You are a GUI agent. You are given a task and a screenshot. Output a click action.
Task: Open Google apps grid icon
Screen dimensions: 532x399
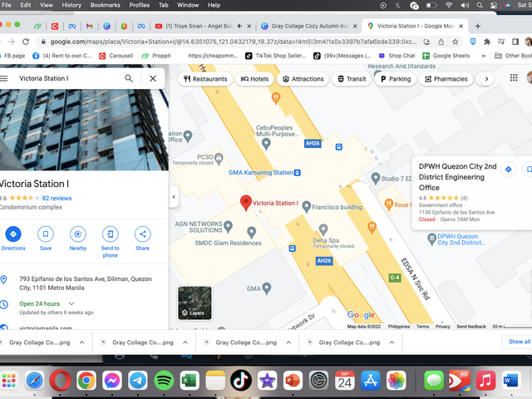[514, 78]
